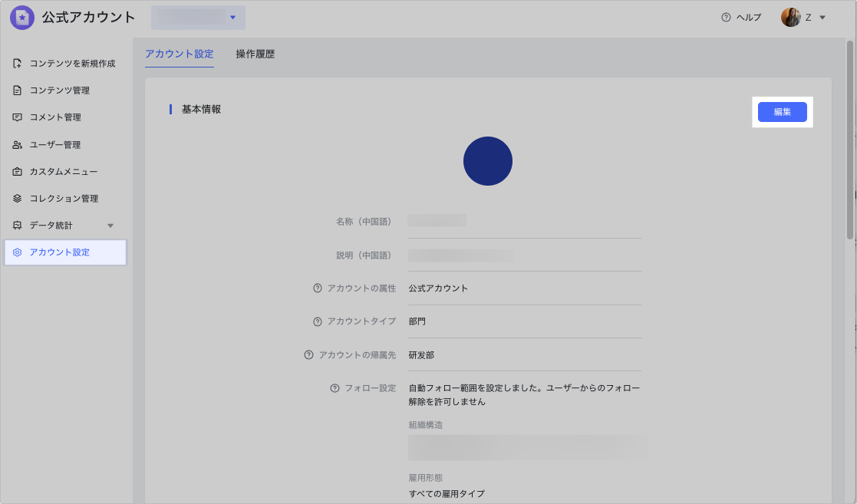Image resolution: width=857 pixels, height=504 pixels.
Task: Click the アカウント設定 gear icon
Action: coord(18,252)
